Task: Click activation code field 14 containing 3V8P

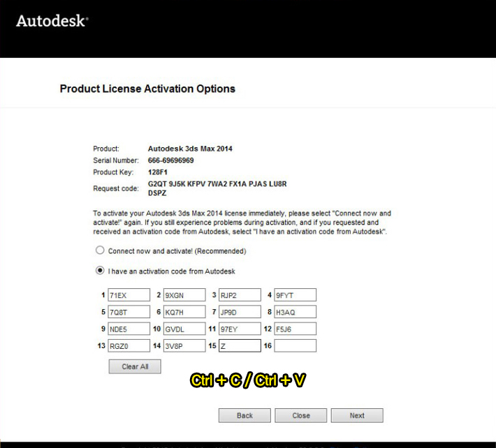Action: coord(184,345)
